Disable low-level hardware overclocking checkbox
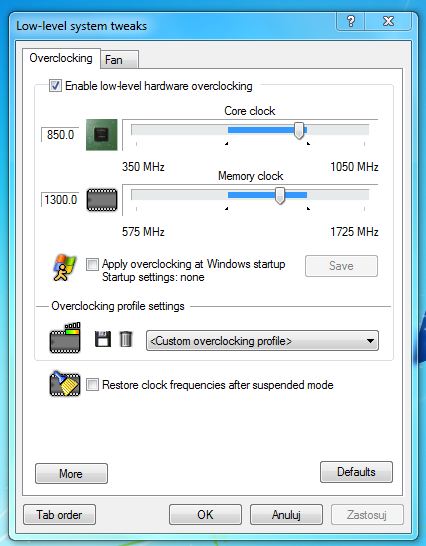Image resolution: width=426 pixels, height=546 pixels. pyautogui.click(x=55, y=86)
